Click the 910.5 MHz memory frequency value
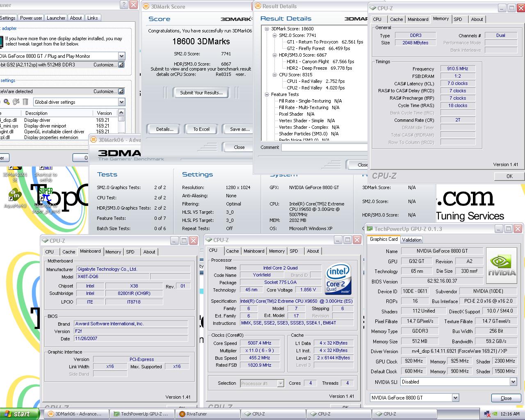Image resolution: width=525 pixels, height=420 pixels. pos(458,68)
